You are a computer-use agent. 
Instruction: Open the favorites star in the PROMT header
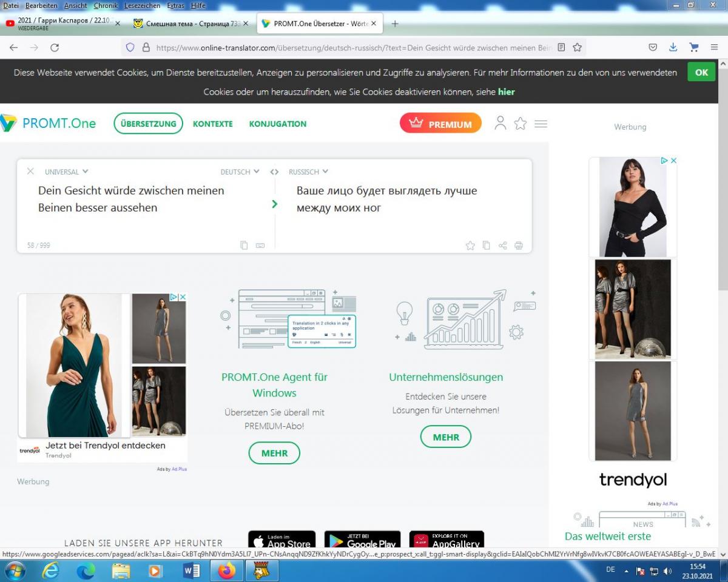521,124
